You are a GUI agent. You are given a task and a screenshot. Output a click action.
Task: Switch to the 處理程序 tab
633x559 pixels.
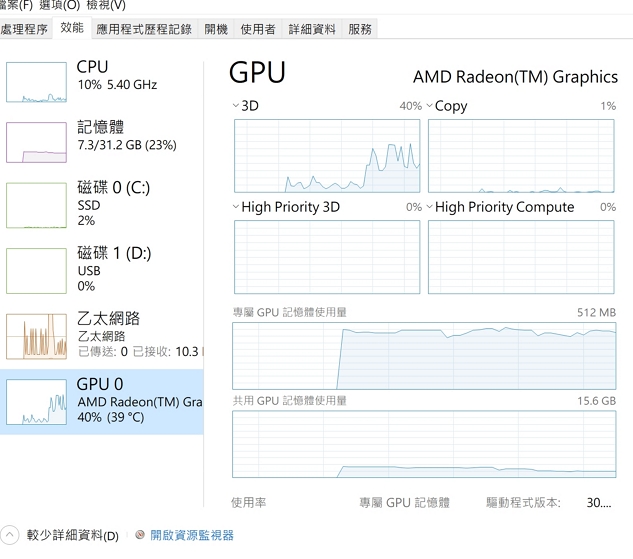pos(24,29)
